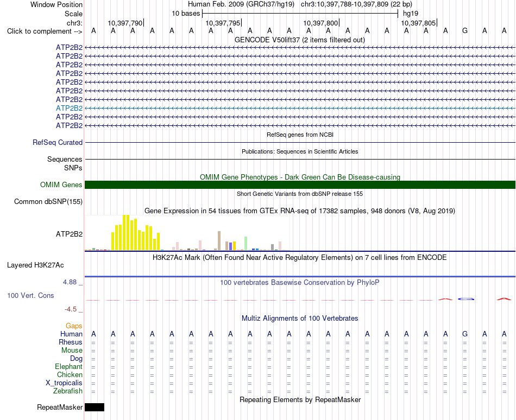Open the RefSeq Curated track label
The height and width of the screenshot is (420, 516).
coord(57,142)
